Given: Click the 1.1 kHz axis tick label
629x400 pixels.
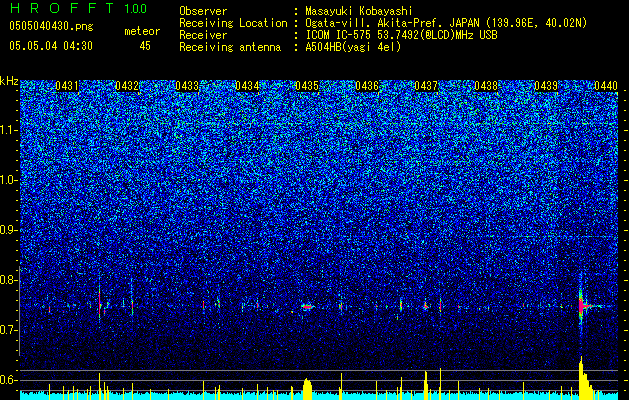Looking at the screenshot, I should (x=9, y=130).
